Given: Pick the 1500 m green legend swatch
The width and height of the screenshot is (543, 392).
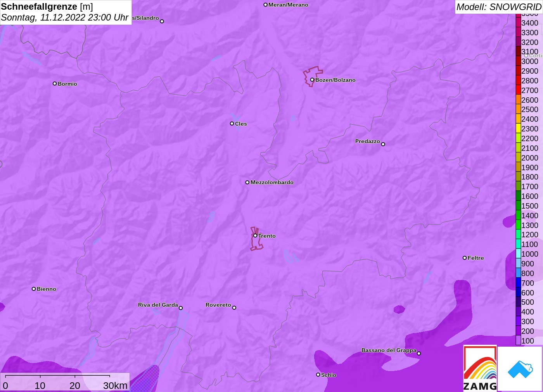Looking at the screenshot, I should tap(518, 205).
